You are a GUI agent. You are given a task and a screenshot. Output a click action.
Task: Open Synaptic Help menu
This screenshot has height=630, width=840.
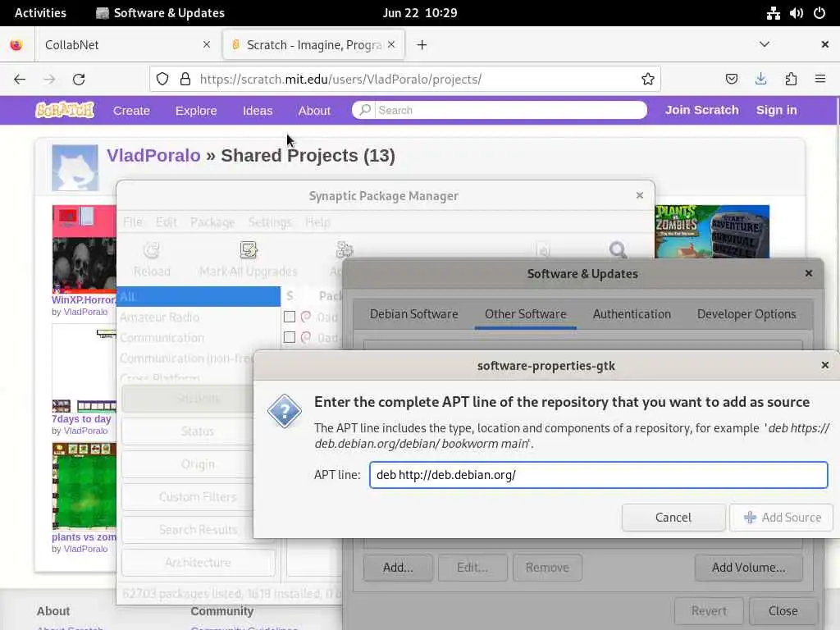pyautogui.click(x=317, y=221)
